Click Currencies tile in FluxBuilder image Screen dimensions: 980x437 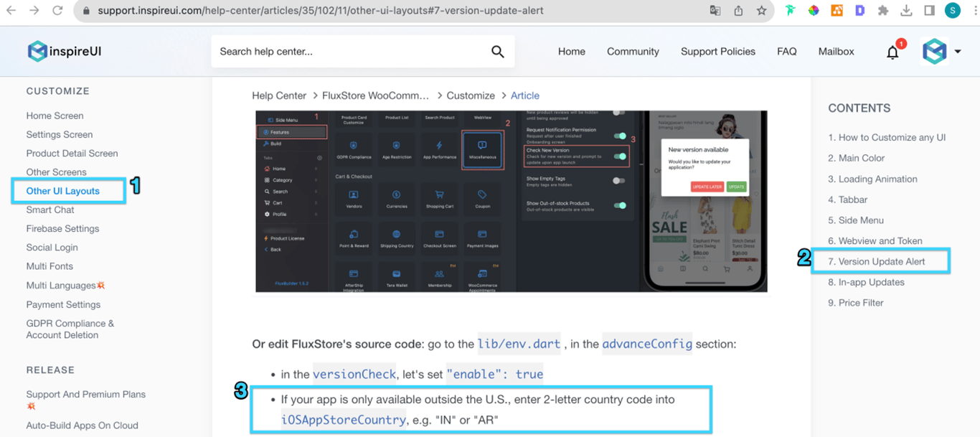[396, 199]
